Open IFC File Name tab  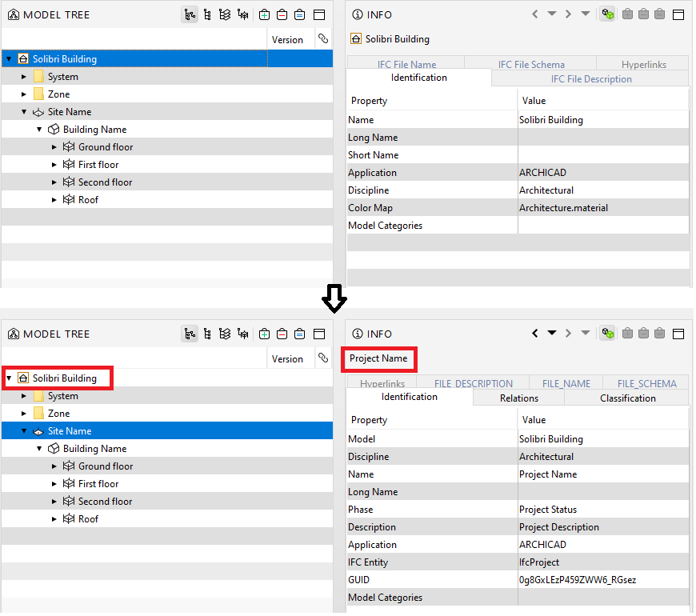[406, 64]
